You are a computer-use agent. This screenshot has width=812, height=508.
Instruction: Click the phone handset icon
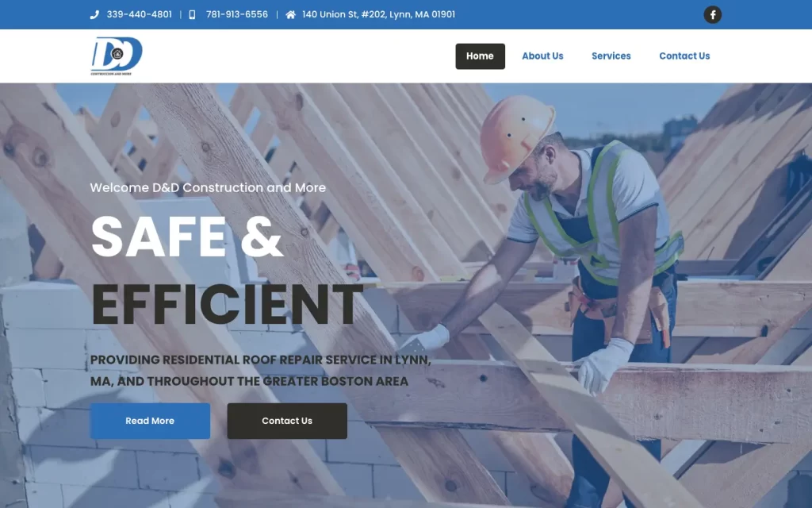[x=94, y=14]
